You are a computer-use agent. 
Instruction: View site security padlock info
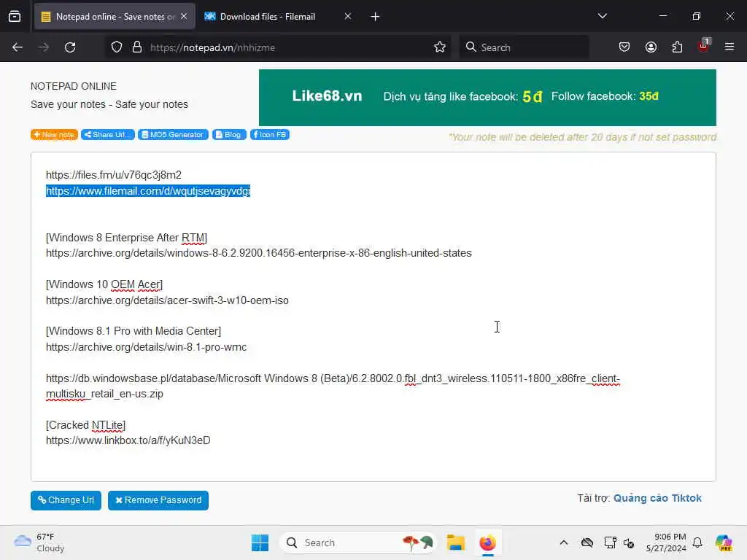pyautogui.click(x=137, y=47)
